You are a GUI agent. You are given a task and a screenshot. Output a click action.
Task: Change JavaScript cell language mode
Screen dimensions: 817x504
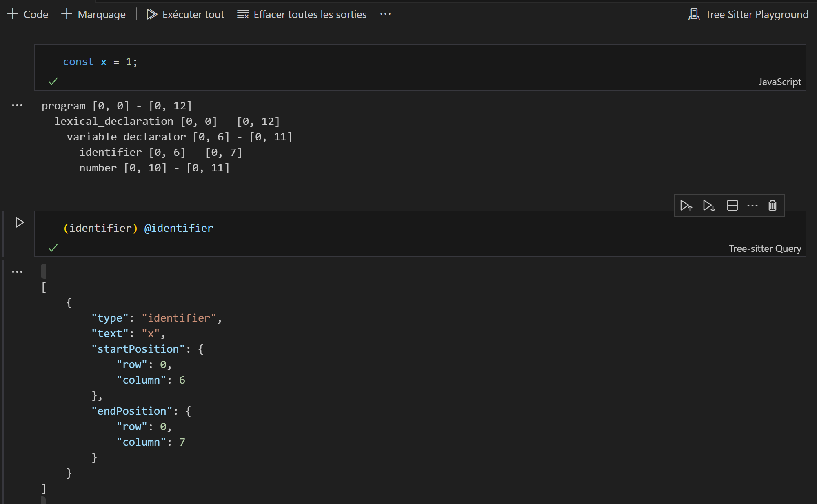tap(779, 82)
